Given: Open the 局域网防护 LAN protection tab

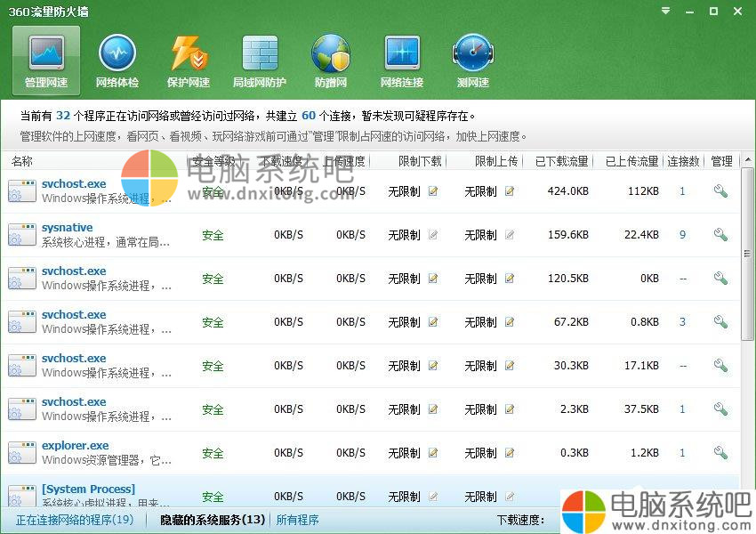Looking at the screenshot, I should point(260,61).
